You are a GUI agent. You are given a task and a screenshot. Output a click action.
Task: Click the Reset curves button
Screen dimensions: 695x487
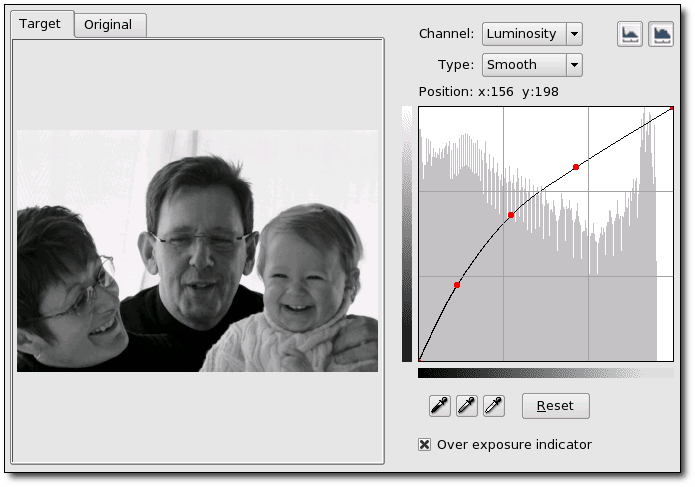coord(555,406)
